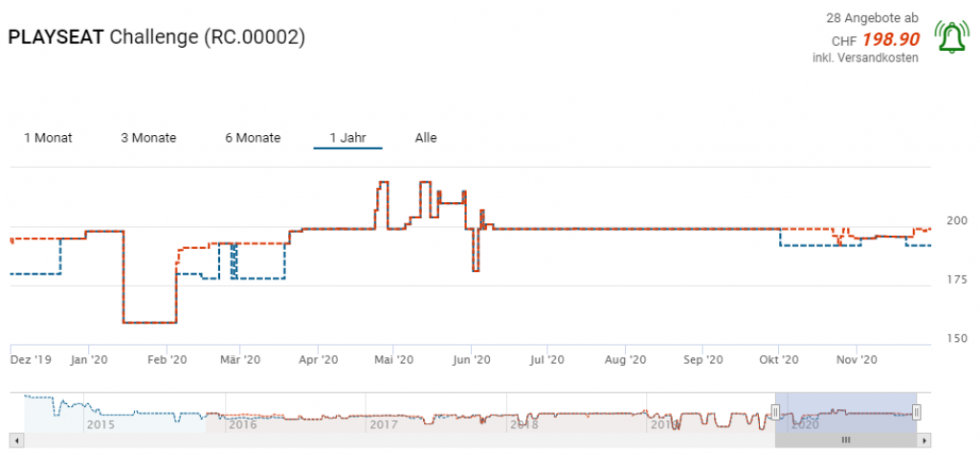980x455 pixels.
Task: Jump to 2016 in the overview timeline
Action: coord(243,423)
